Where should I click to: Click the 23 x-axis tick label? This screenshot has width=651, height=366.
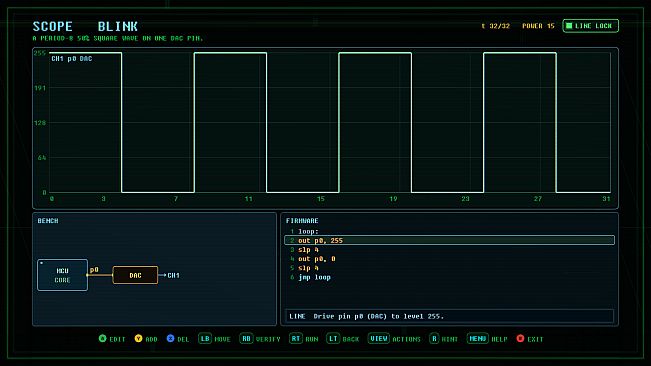(465, 199)
